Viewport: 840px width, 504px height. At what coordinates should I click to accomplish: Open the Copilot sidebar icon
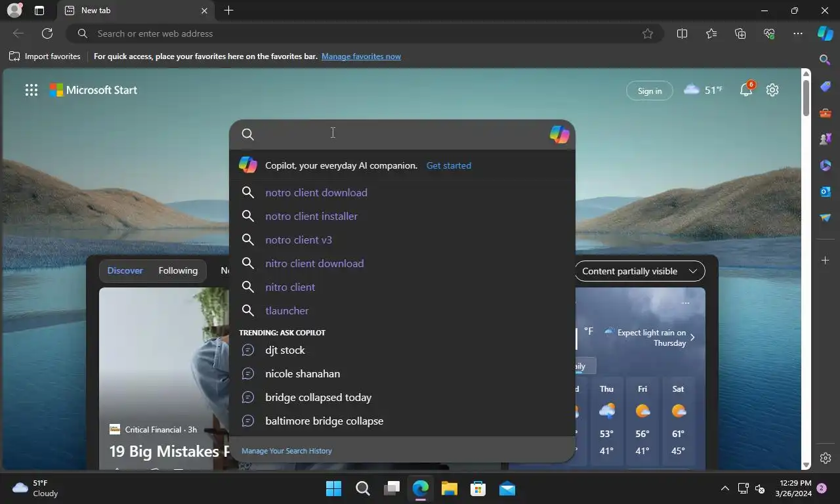pos(825,33)
